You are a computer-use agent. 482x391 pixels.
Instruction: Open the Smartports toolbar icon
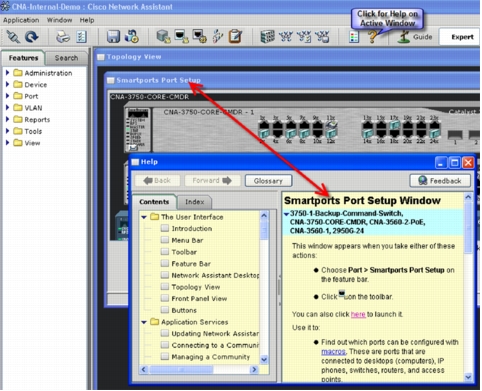tap(182, 37)
